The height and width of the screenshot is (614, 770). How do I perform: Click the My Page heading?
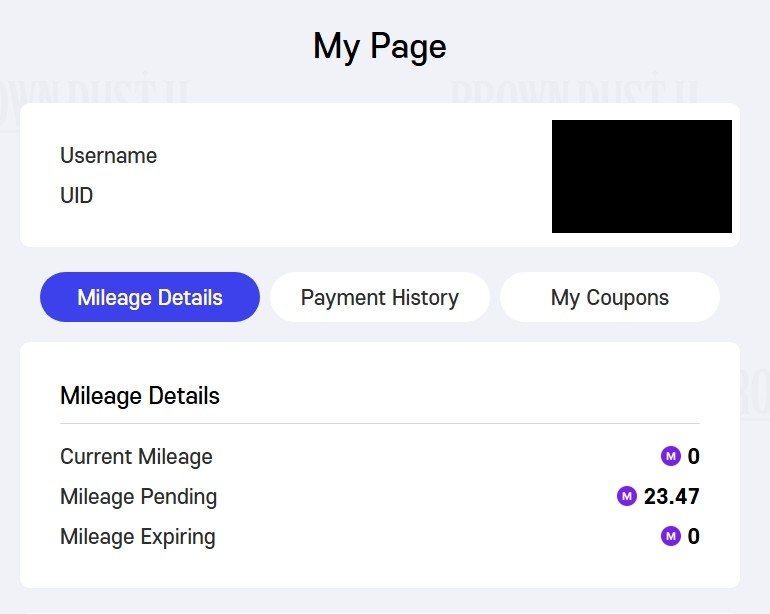[x=380, y=47]
